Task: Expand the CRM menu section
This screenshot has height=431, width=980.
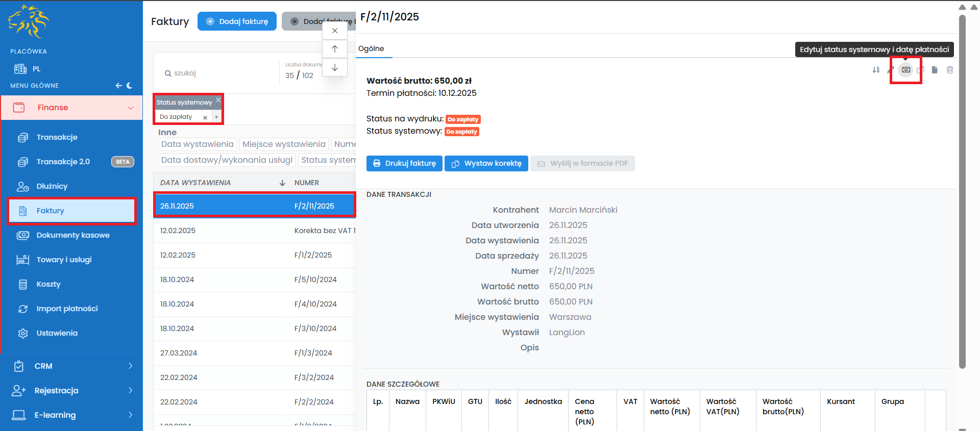Action: [x=130, y=366]
